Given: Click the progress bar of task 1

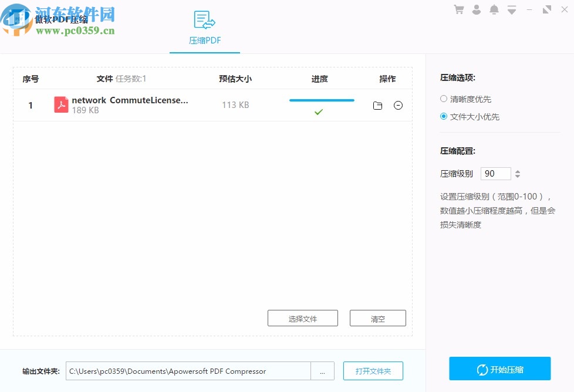Looking at the screenshot, I should pos(321,100).
